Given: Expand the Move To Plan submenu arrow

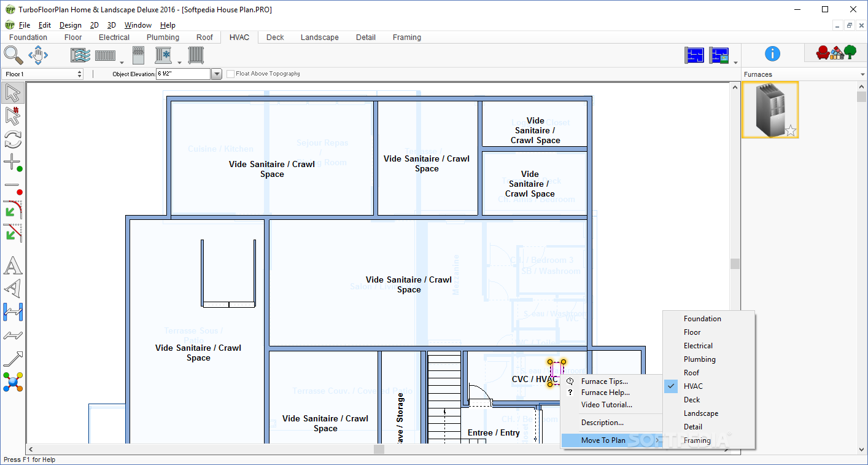Looking at the screenshot, I should click(x=657, y=440).
